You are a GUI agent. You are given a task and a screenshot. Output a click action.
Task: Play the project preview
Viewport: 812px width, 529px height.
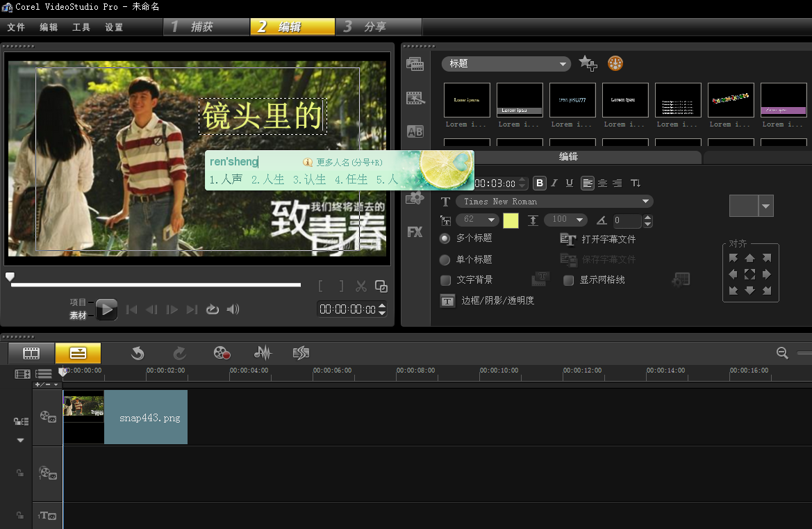point(107,309)
